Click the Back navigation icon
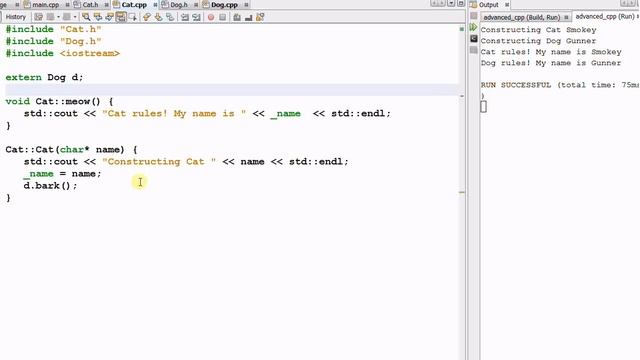Image resolution: width=640 pixels, height=360 pixels. point(50,17)
